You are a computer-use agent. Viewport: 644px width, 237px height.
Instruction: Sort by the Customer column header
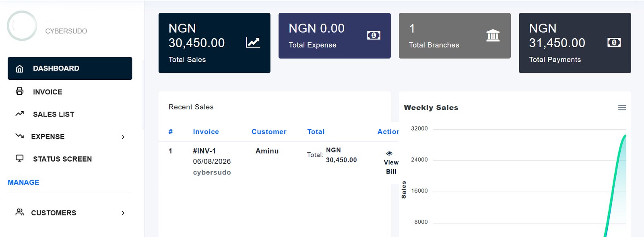[269, 132]
